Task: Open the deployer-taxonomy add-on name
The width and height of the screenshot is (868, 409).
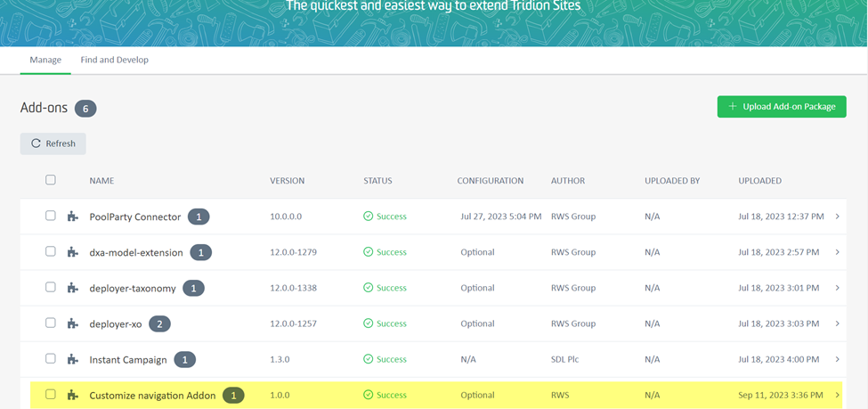Action: pyautogui.click(x=133, y=288)
